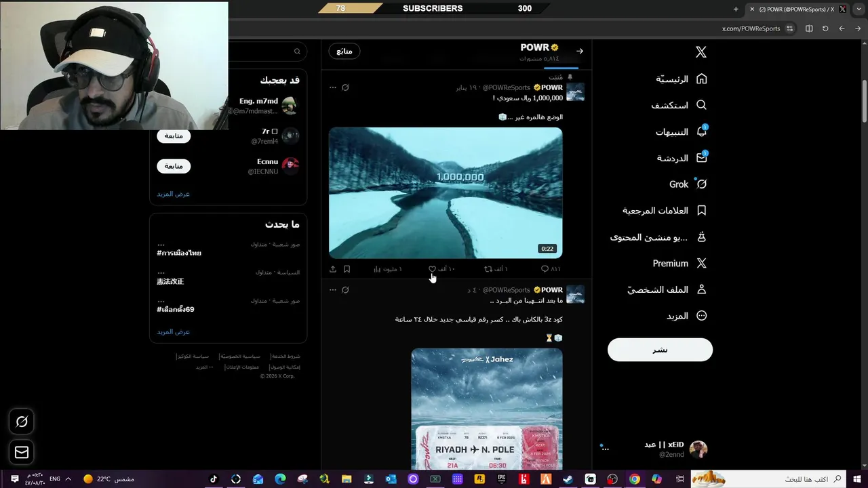Open Google Chrome from taskbar
Image resolution: width=868 pixels, height=488 pixels.
634,479
